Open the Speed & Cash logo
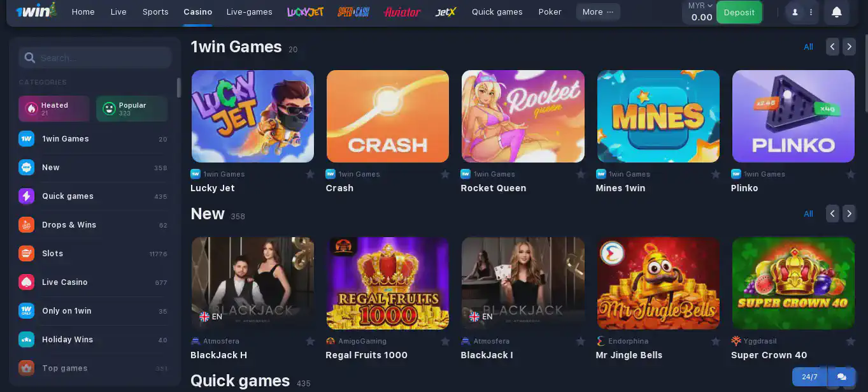This screenshot has height=392, width=868. click(x=353, y=11)
